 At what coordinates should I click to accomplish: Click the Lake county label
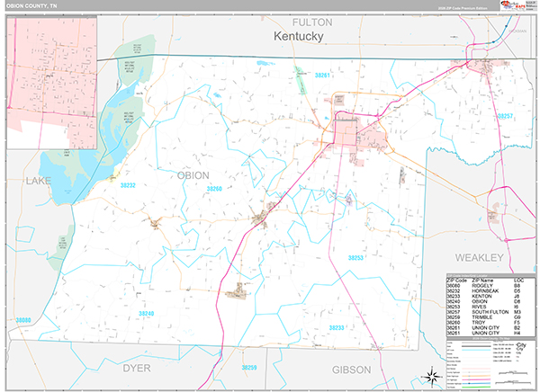(38, 182)
